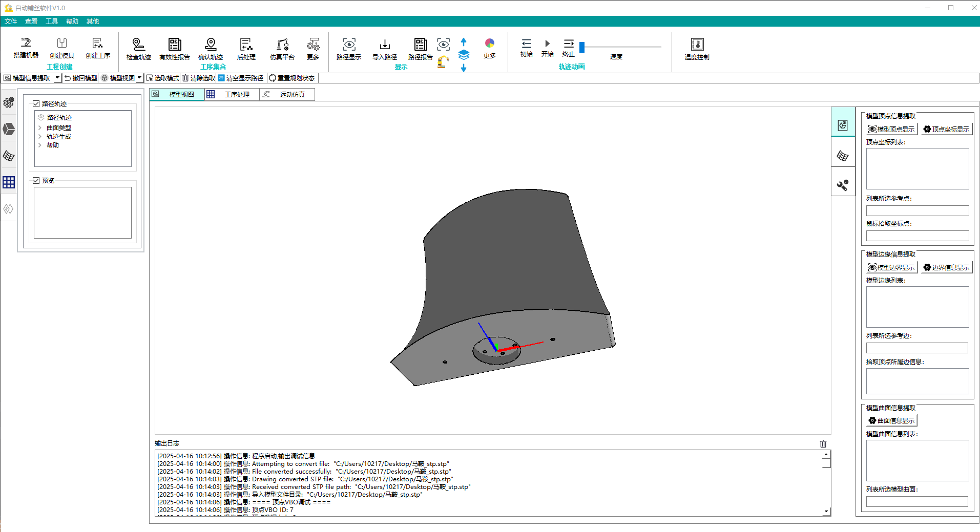Click the 列表所选参考边 input field
Screen dimensions: 980x532
point(917,348)
